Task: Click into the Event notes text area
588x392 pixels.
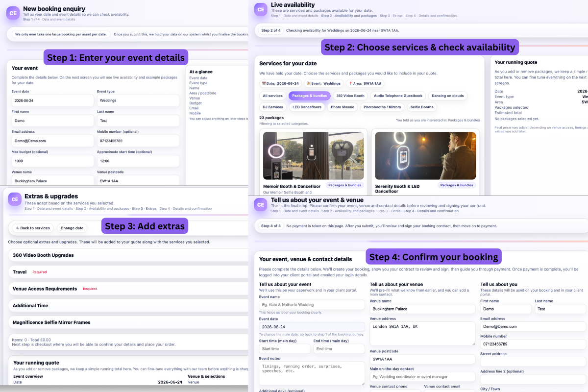Action: (312, 373)
